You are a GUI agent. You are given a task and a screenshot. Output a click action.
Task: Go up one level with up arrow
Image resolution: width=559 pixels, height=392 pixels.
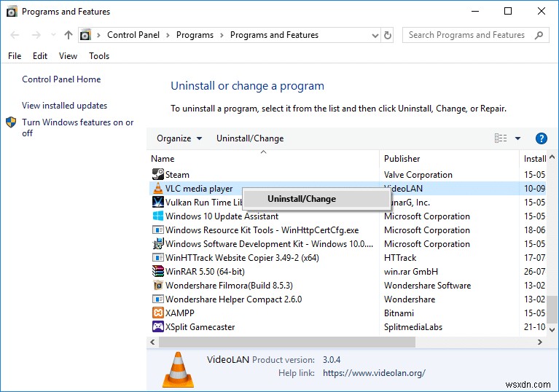pyautogui.click(x=68, y=35)
